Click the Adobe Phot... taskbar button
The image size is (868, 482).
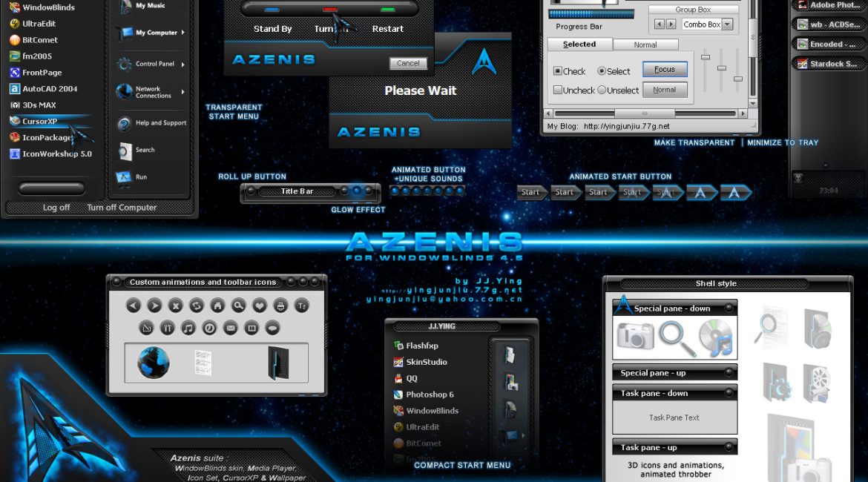coord(829,5)
